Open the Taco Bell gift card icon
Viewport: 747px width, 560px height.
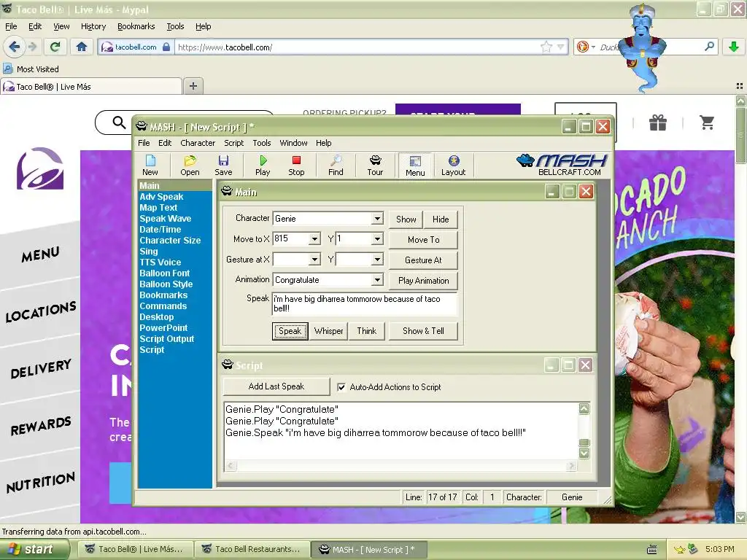click(x=658, y=122)
